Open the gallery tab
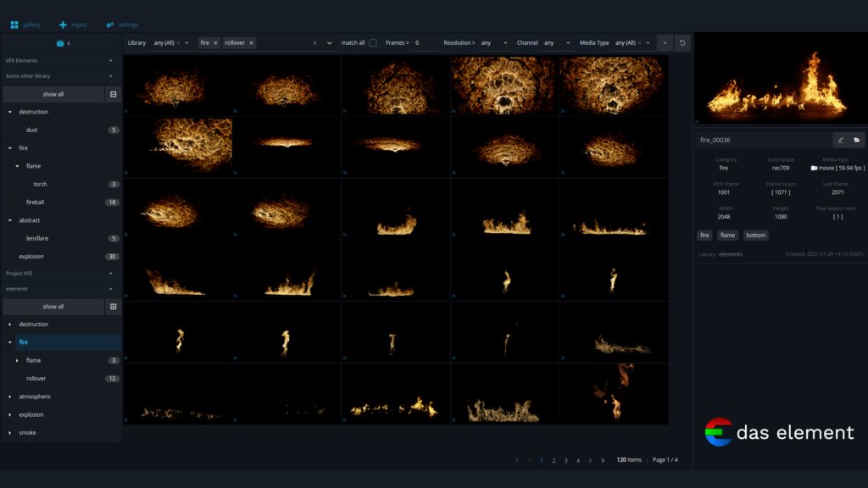 (x=25, y=25)
